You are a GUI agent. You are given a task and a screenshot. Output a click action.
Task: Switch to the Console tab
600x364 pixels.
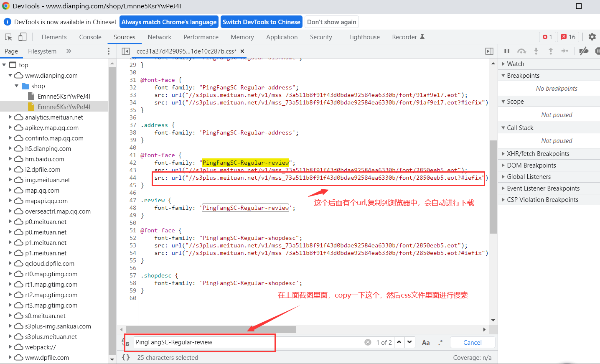pos(90,37)
